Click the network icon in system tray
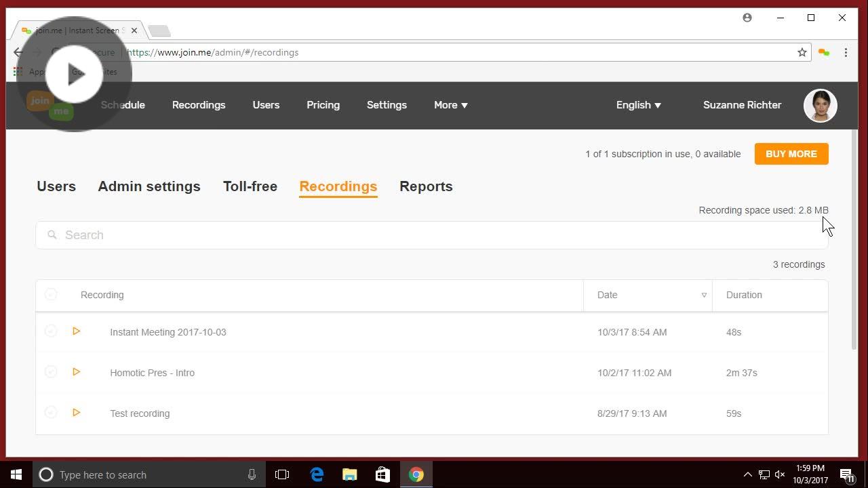This screenshot has height=488, width=868. 764,474
